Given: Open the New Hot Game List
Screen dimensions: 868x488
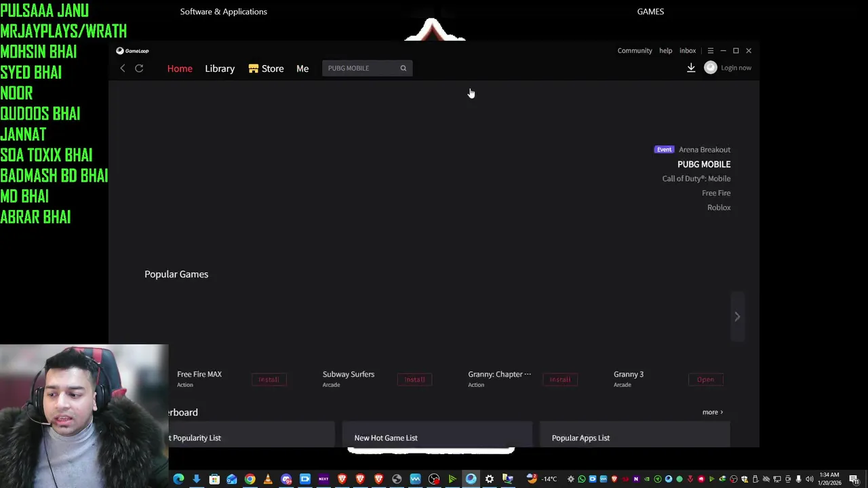Looking at the screenshot, I should point(437,435).
